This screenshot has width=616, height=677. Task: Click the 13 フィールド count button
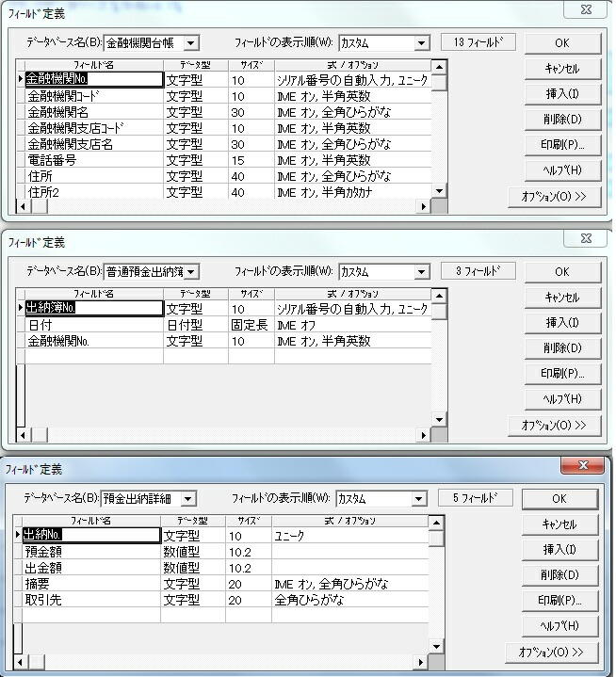click(x=478, y=42)
